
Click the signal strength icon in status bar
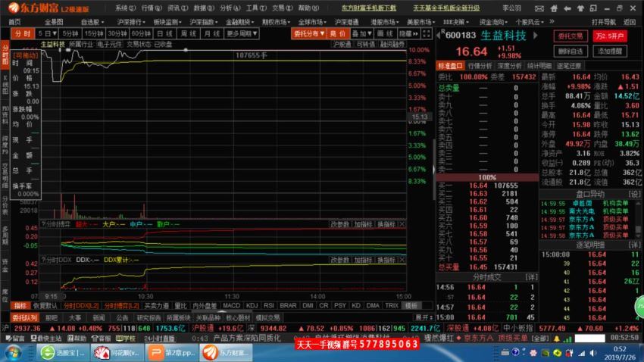point(567,339)
